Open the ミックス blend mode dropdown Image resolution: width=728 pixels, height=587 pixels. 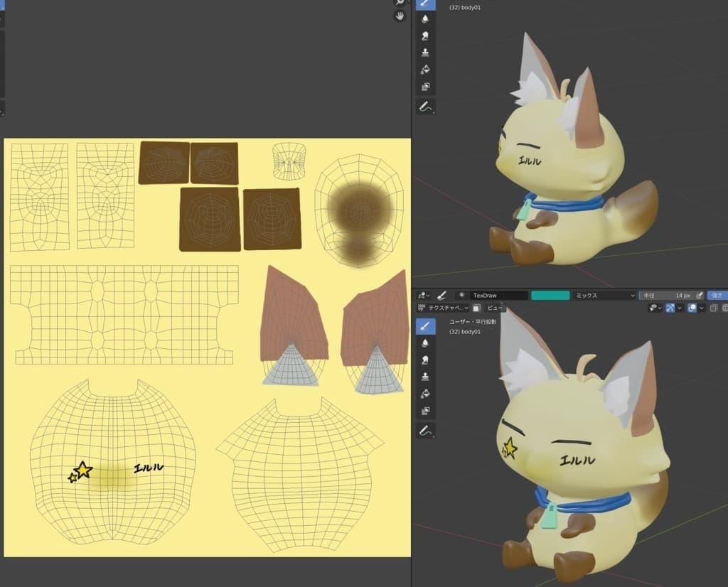click(604, 295)
